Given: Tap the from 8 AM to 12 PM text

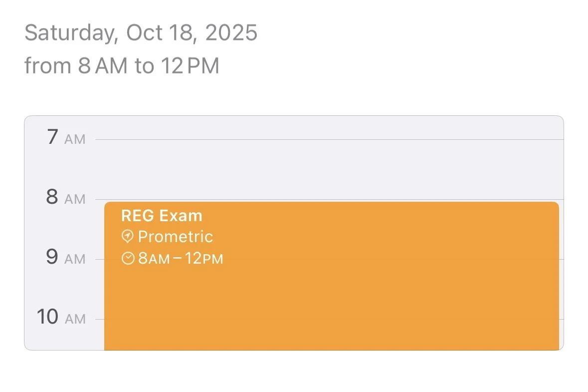Looking at the screenshot, I should tap(122, 66).
